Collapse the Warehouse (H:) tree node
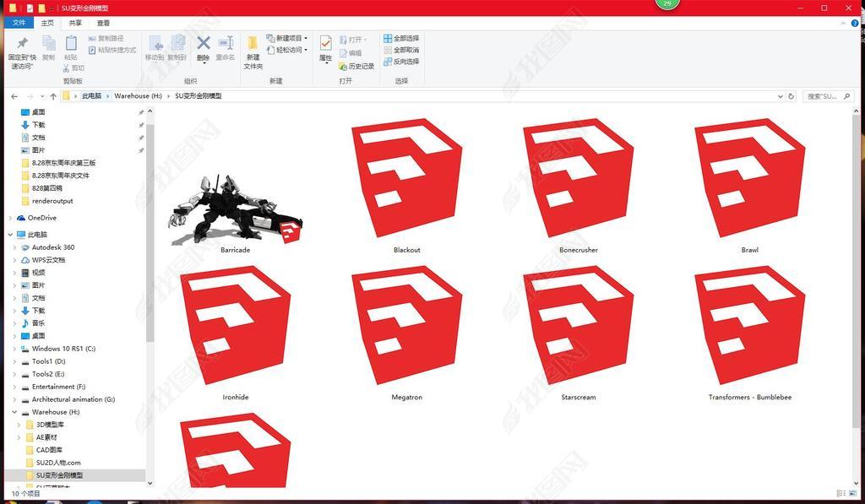Screen dimensions: 865x504 coord(14,412)
